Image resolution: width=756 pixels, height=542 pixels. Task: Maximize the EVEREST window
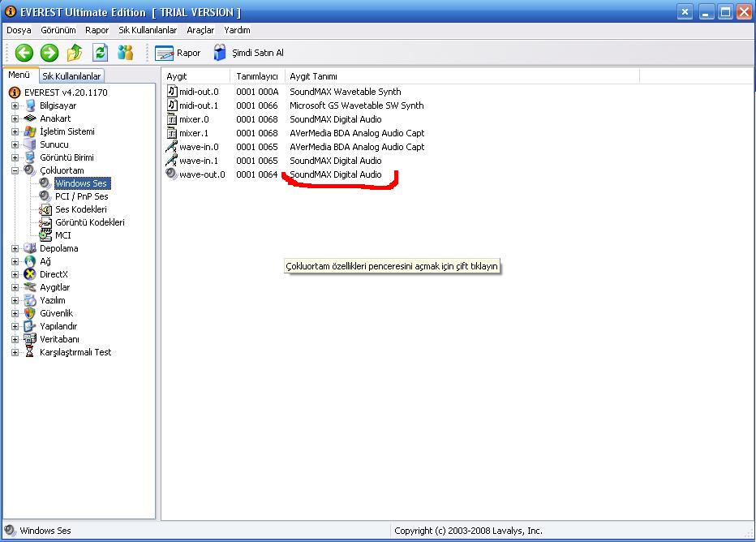(725, 12)
